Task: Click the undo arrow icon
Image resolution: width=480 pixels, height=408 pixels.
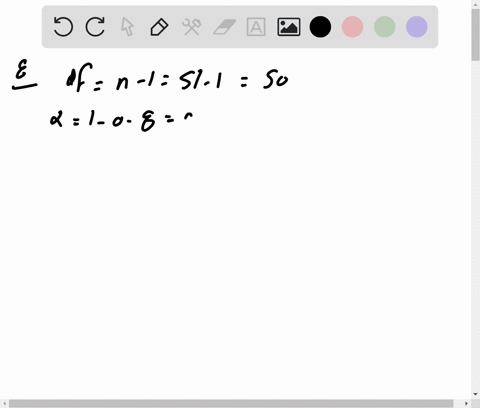Action: pyautogui.click(x=63, y=27)
